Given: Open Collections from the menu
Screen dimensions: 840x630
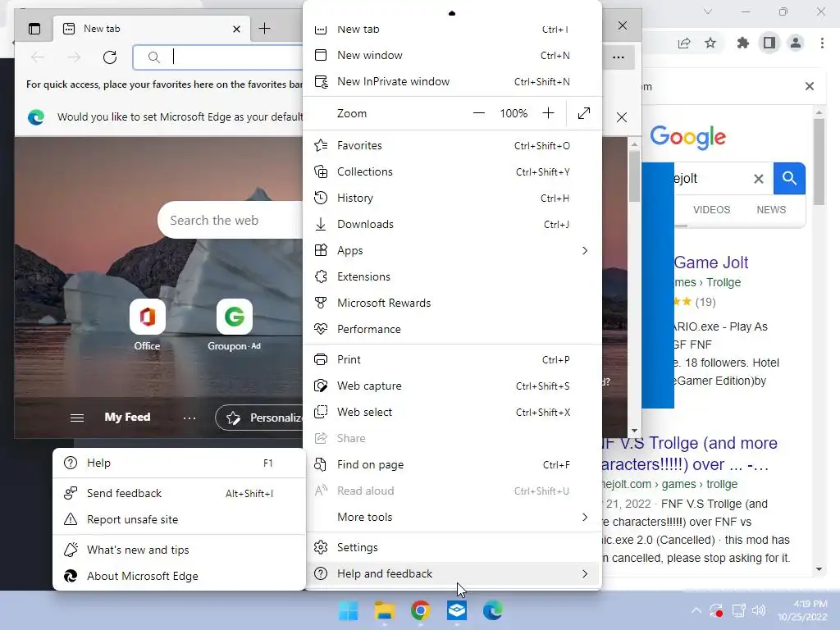Looking at the screenshot, I should pyautogui.click(x=452, y=171).
